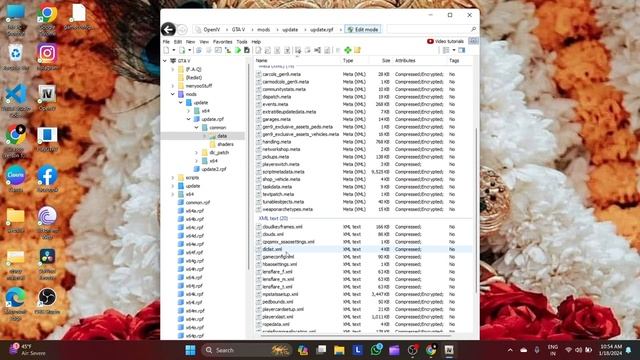Click the GTA V breadcrumb segment
640x360 pixels.
[238, 29]
